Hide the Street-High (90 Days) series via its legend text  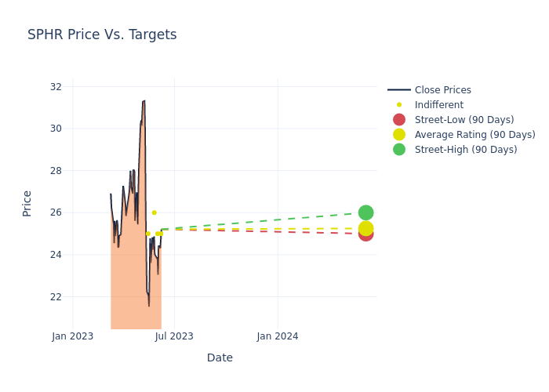[x=465, y=150]
